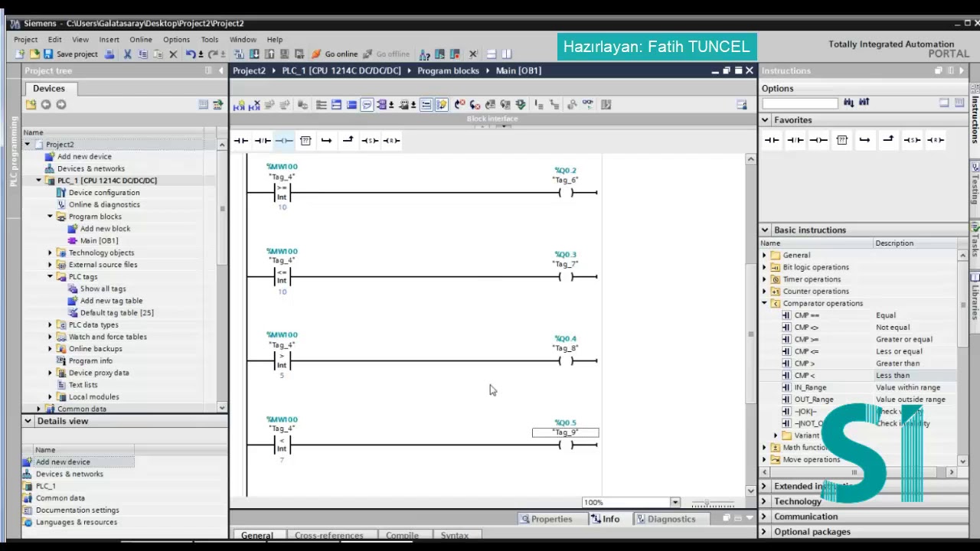Screen dimensions: 980x551
Task: Toggle network comments display in editor toolbar
Action: click(x=426, y=105)
